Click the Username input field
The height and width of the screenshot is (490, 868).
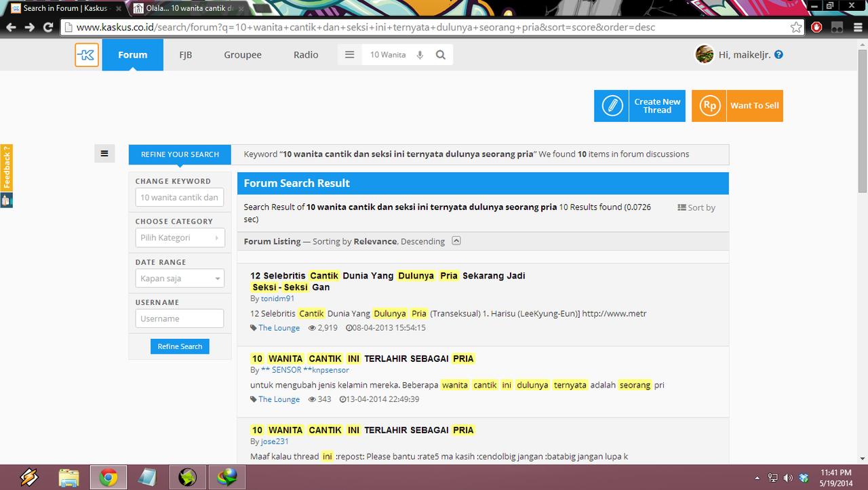pyautogui.click(x=180, y=319)
